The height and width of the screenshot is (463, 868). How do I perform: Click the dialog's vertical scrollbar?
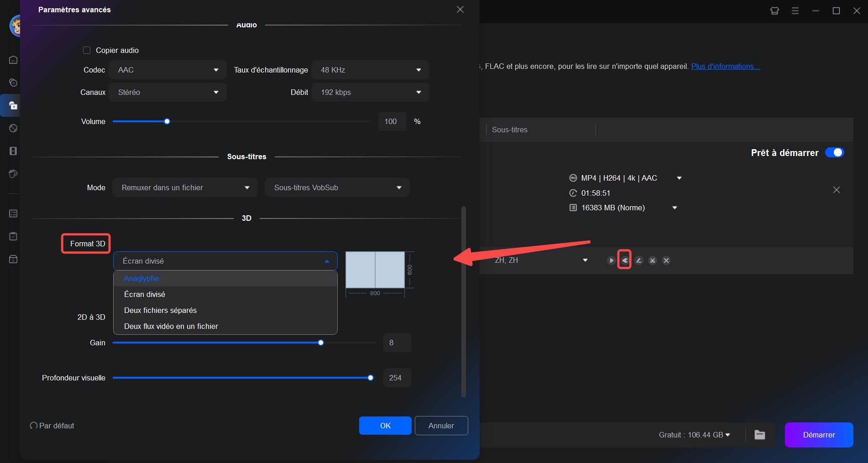(x=464, y=302)
